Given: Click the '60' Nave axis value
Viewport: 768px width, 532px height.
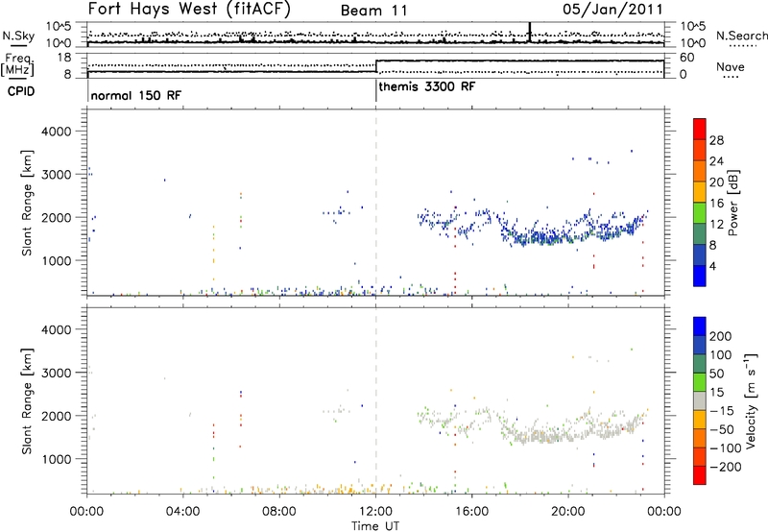Looking at the screenshot, I should tap(687, 58).
